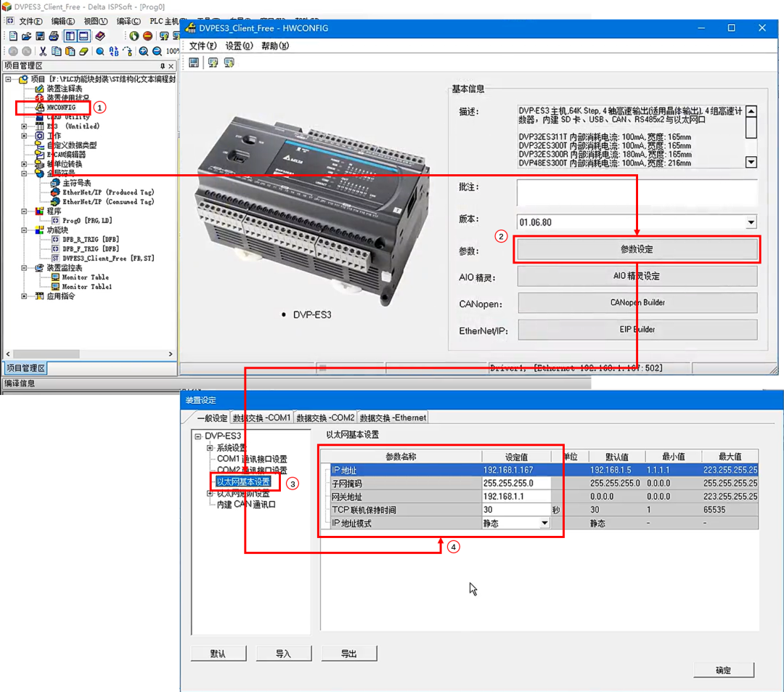Click the red Stop PLC icon

click(x=147, y=36)
